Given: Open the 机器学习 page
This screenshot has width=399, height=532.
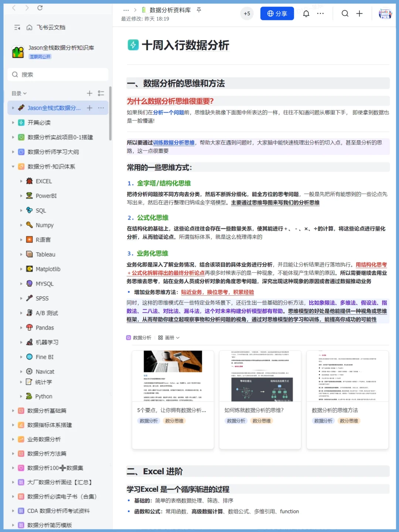Looking at the screenshot, I should click(x=47, y=342).
